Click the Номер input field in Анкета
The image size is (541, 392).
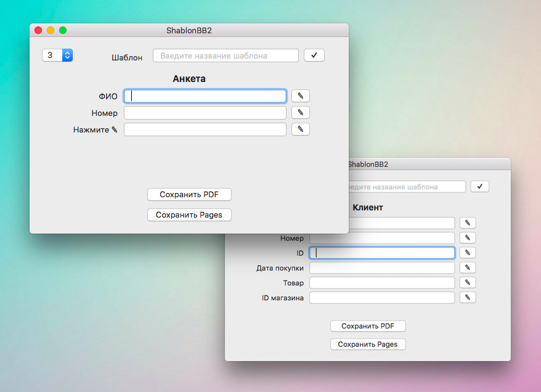(205, 113)
